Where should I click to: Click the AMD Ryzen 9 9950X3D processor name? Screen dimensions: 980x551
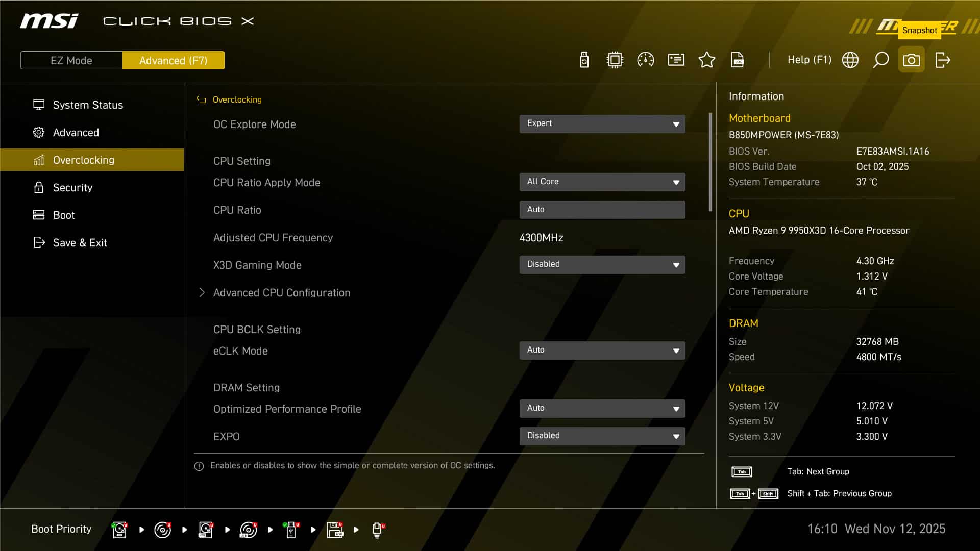819,230
